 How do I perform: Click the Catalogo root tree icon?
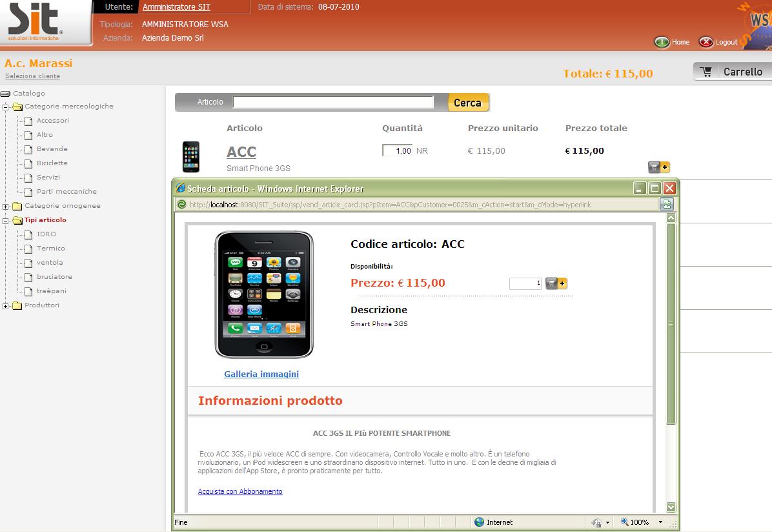(x=5, y=94)
